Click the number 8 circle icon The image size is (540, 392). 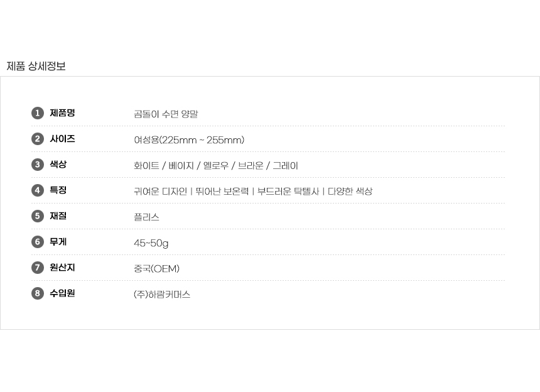pos(38,293)
